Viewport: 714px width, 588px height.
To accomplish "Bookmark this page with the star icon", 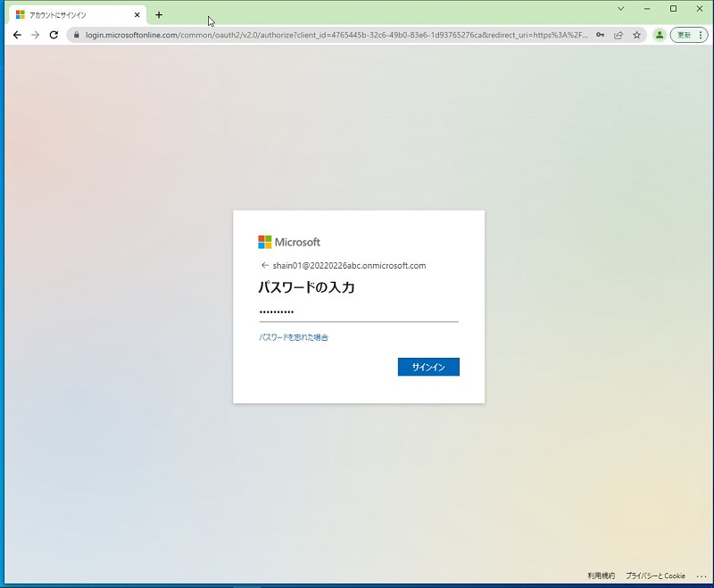I will [x=636, y=35].
